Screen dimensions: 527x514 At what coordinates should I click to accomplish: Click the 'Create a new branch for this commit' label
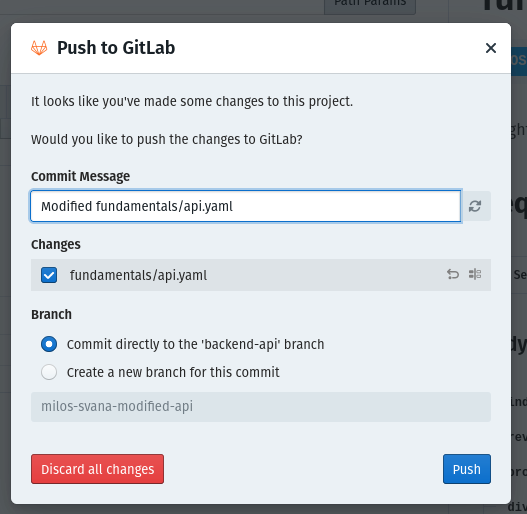point(173,372)
